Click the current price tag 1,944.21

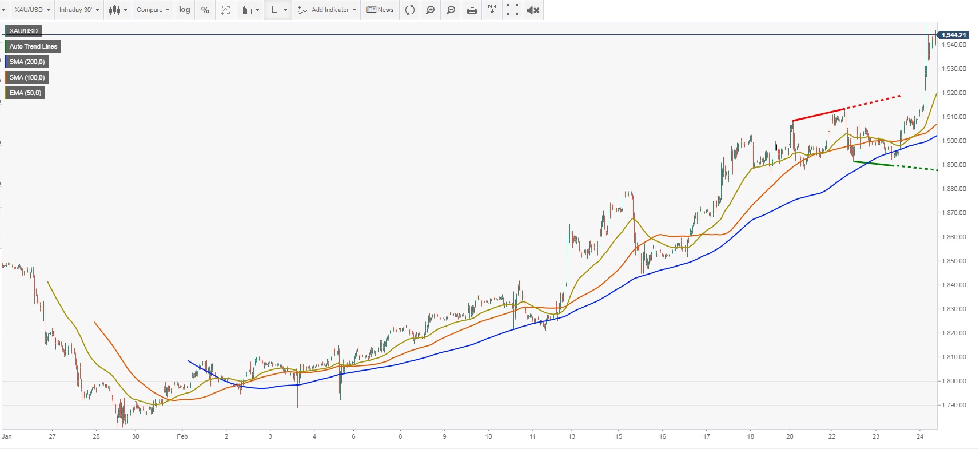pyautogui.click(x=954, y=35)
